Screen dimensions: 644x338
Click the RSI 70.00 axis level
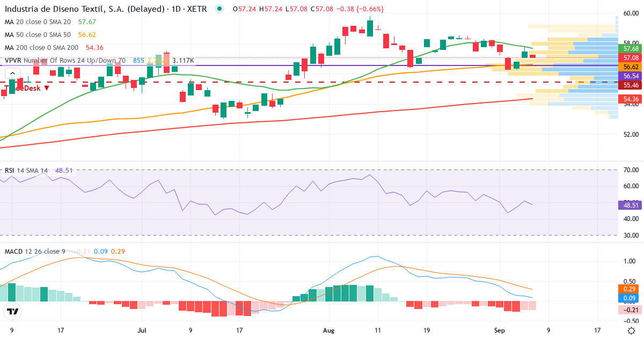coord(631,170)
